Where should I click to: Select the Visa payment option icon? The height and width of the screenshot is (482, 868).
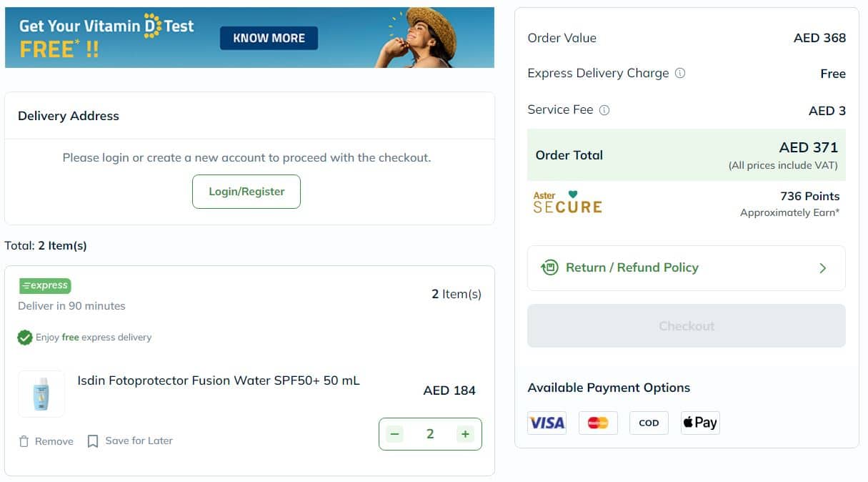click(x=547, y=423)
